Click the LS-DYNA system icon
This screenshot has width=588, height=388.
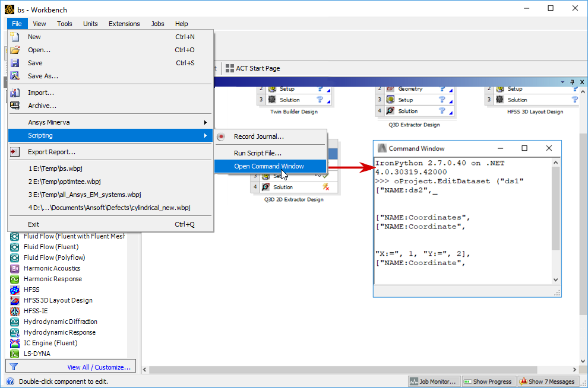[x=16, y=354]
